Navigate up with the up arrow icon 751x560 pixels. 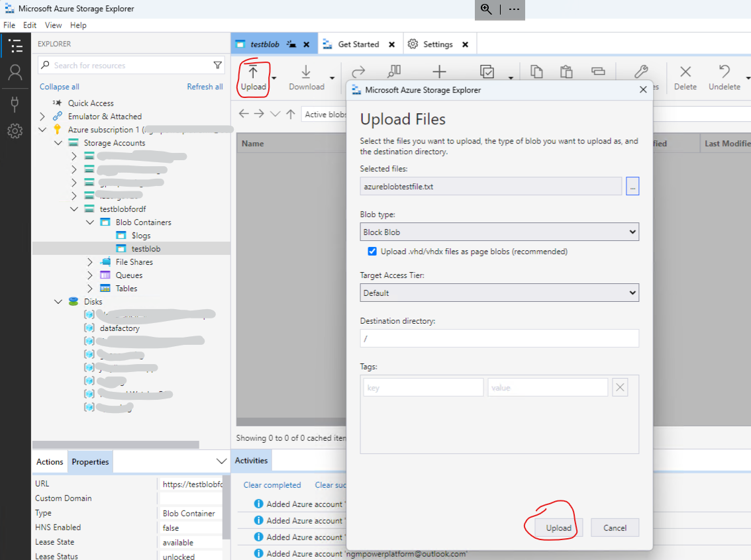coord(290,114)
